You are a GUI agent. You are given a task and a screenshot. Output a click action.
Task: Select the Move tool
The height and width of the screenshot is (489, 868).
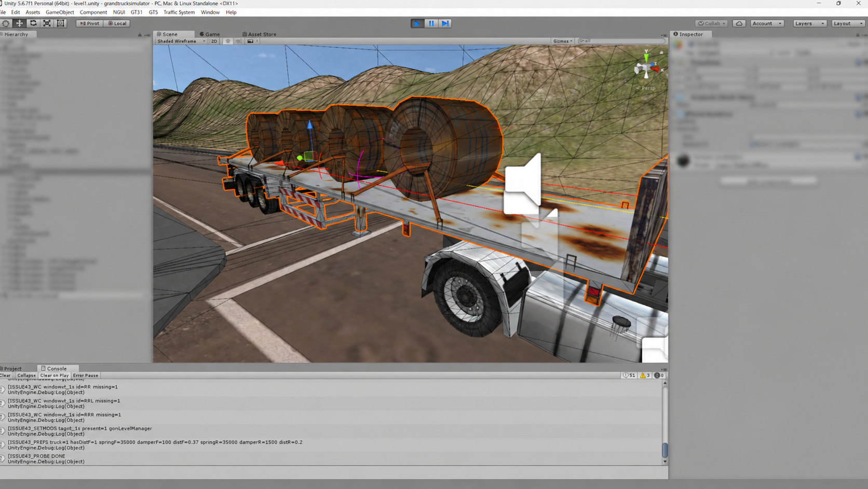(19, 23)
